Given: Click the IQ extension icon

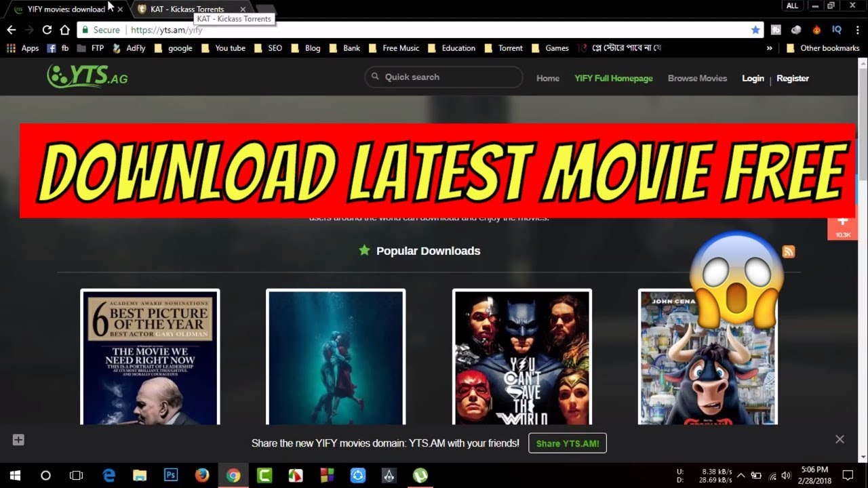Looking at the screenshot, I should (x=837, y=30).
